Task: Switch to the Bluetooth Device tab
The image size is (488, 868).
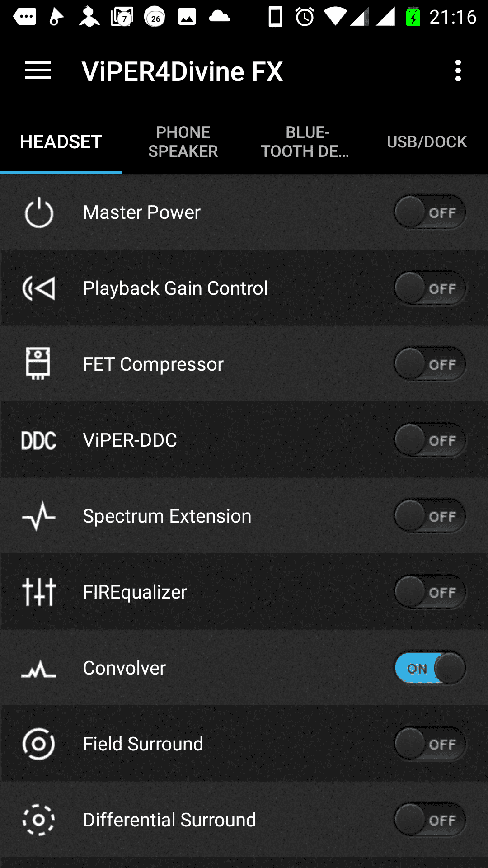Action: coord(305,142)
